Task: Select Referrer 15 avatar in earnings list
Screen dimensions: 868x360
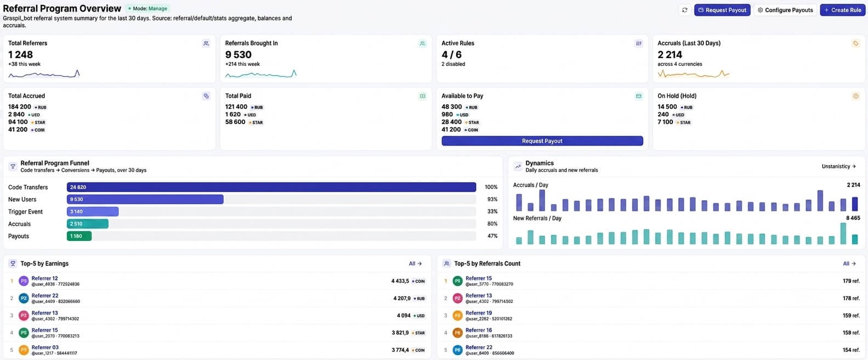Action: (24, 333)
